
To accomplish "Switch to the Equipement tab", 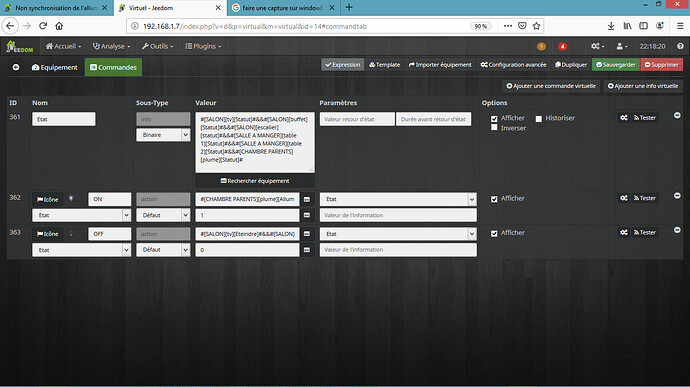I will 55,67.
